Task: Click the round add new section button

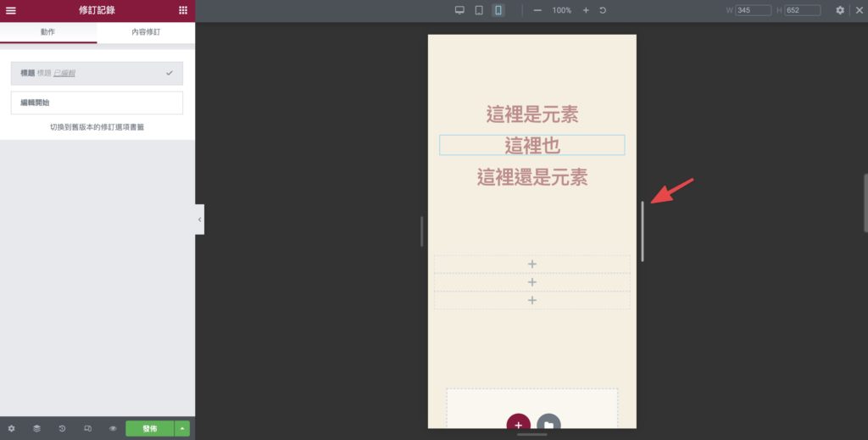Action: [x=518, y=421]
